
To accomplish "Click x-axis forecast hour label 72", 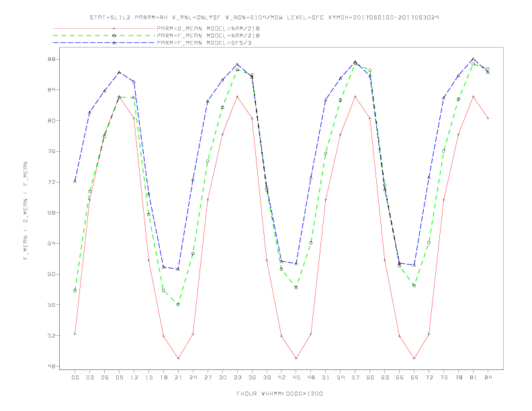I will [429, 377].
